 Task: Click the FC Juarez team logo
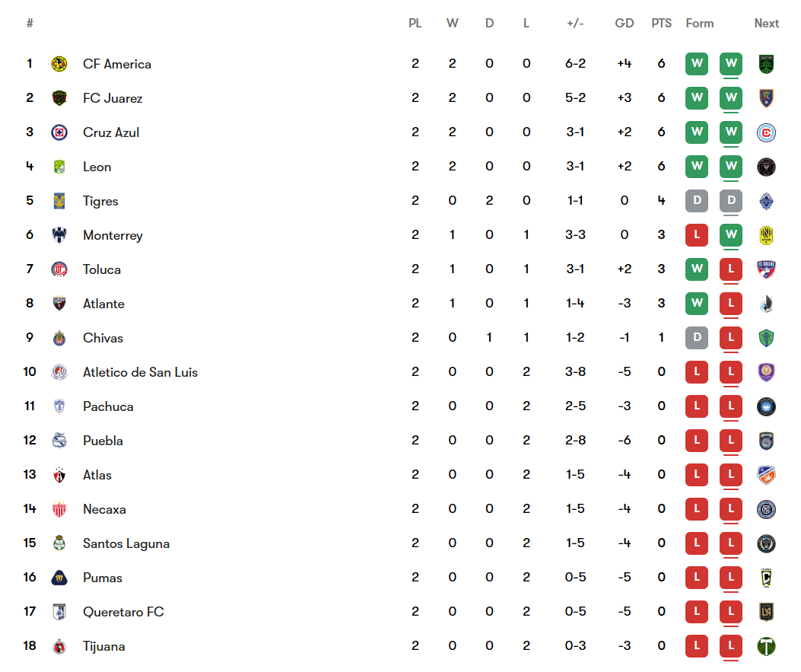coord(59,98)
